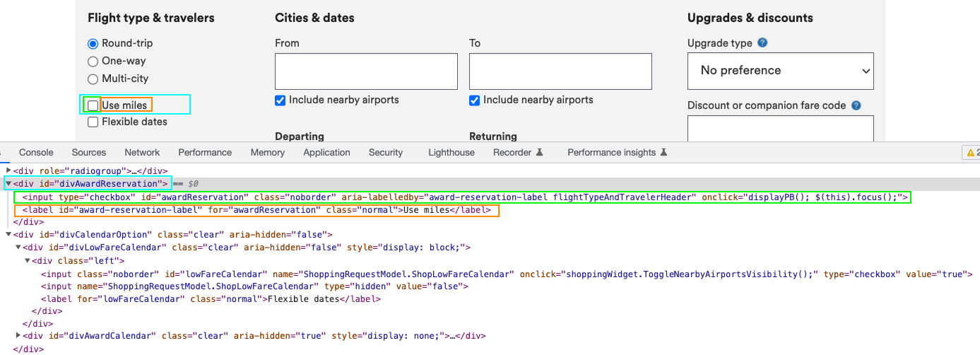Viewport: 980px width, 355px height.
Task: Tick the Flexible dates checkbox
Action: pyautogui.click(x=93, y=122)
